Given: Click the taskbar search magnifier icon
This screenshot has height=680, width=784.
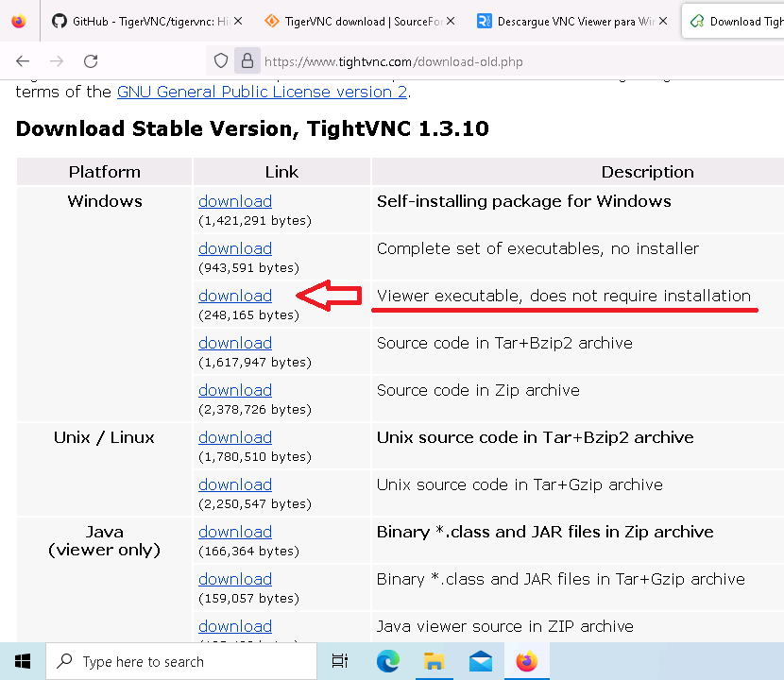Looking at the screenshot, I should pyautogui.click(x=64, y=661).
